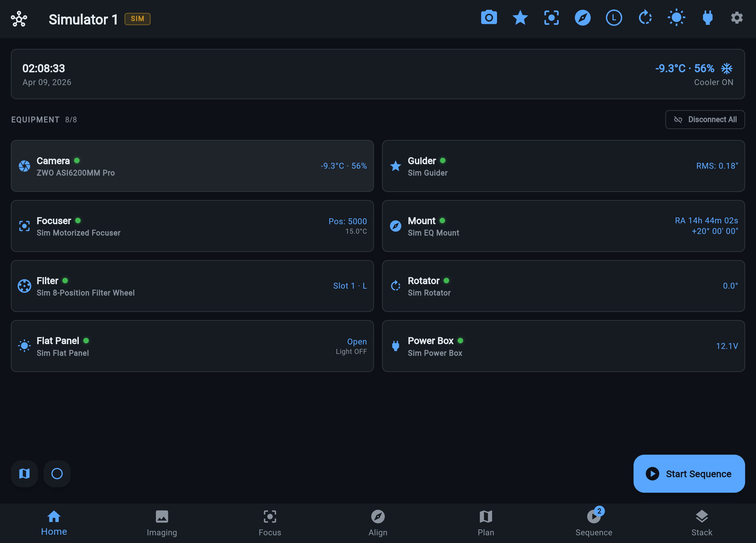Click rotator 0.0° value
Screen dimensions: 756x543
[x=730, y=286]
